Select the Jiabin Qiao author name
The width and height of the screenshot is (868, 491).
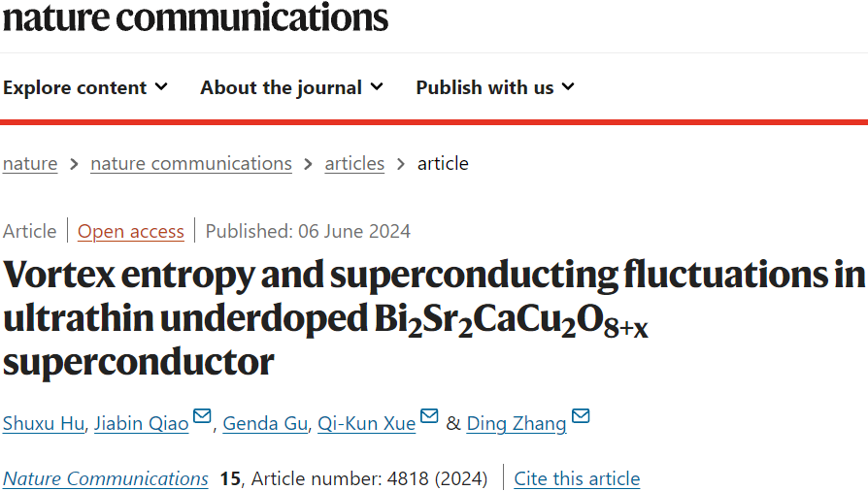point(141,423)
